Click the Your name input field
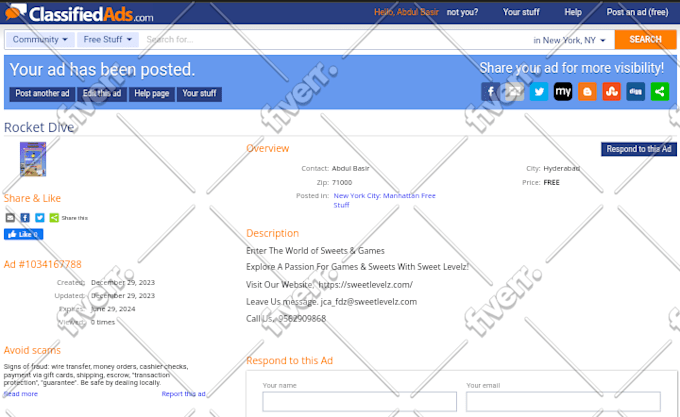680x417 pixels. coord(360,401)
